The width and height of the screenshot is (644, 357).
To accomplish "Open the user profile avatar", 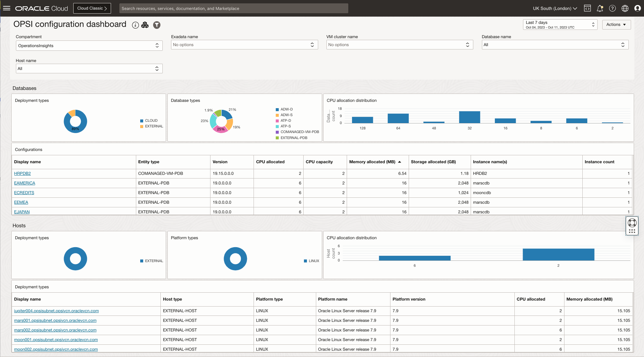I will [x=637, y=8].
